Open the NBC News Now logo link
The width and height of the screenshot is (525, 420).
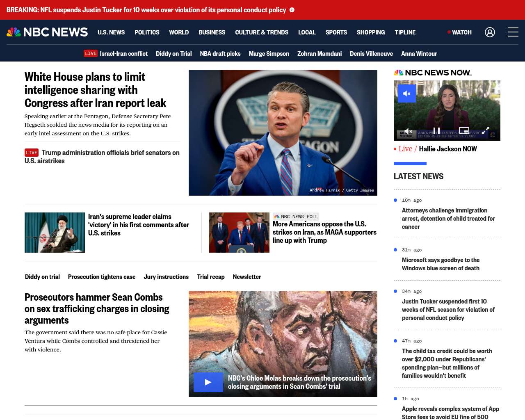(433, 73)
